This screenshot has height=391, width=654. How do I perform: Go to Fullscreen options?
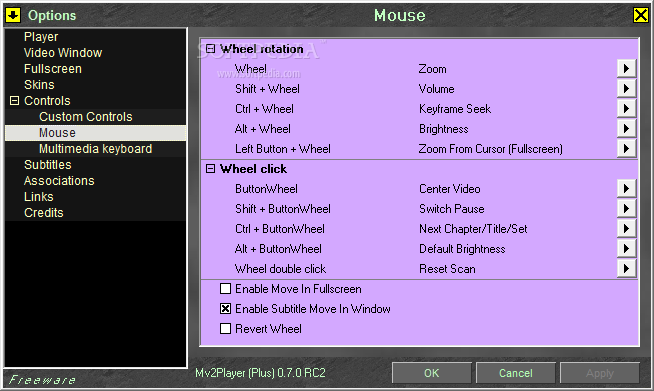point(53,68)
